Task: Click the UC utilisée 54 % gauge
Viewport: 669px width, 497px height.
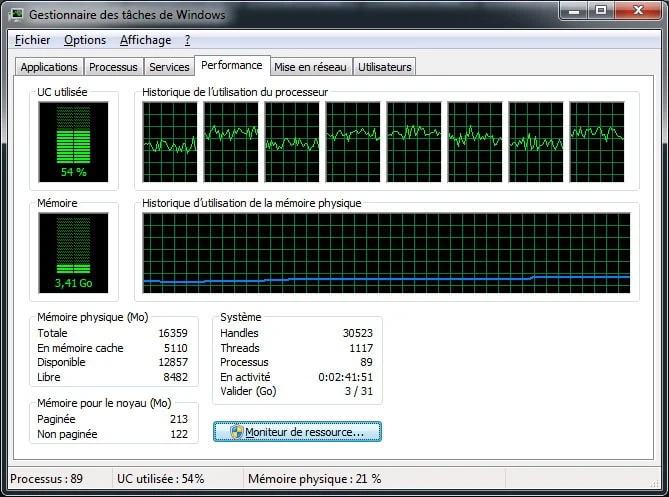Action: point(72,143)
